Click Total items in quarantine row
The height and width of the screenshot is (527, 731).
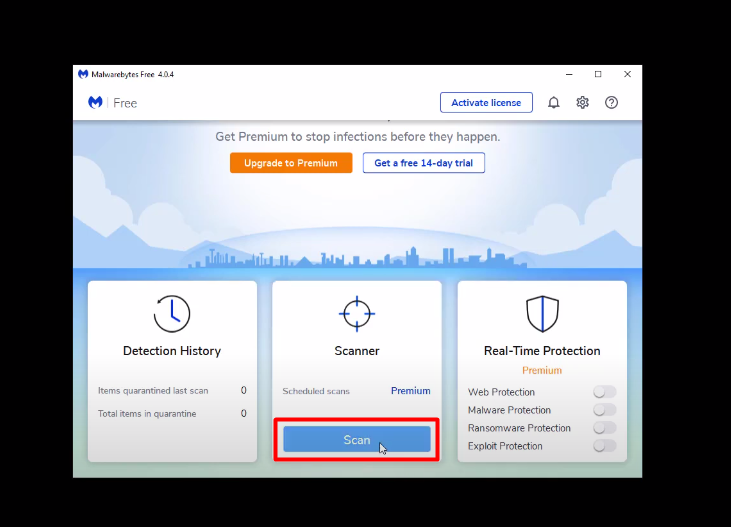(172, 413)
